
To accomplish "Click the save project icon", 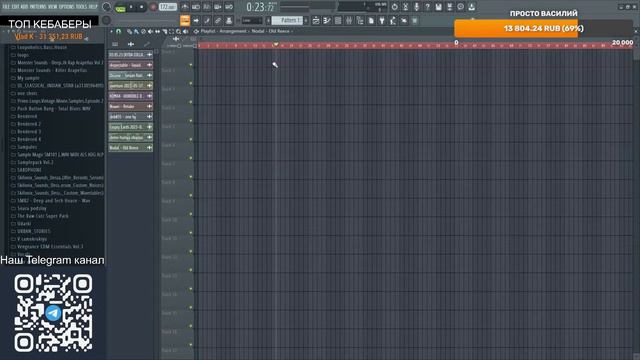I will [x=438, y=7].
